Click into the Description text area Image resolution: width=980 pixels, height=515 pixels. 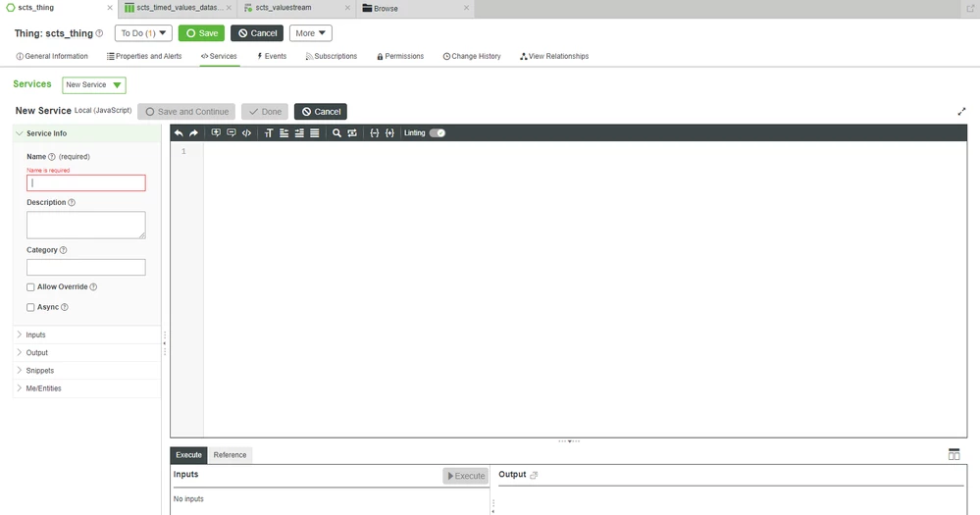click(x=86, y=225)
